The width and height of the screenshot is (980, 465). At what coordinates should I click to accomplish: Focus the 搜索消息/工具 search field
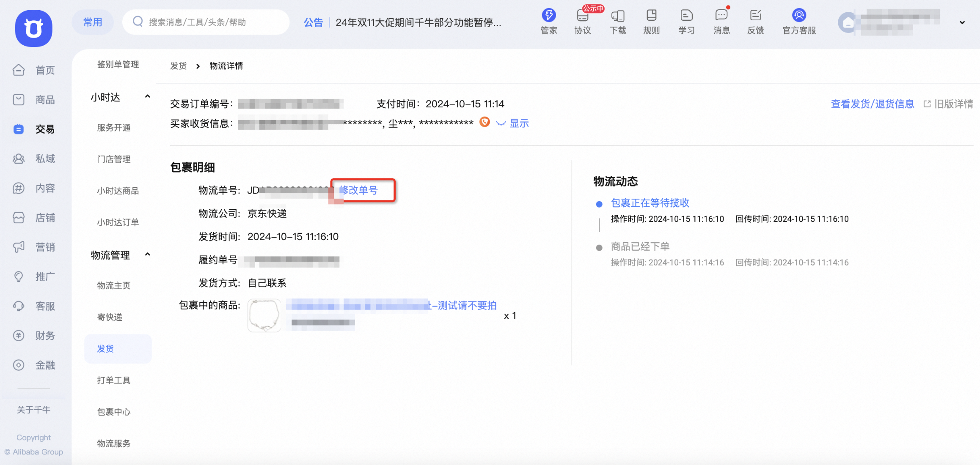tap(206, 22)
